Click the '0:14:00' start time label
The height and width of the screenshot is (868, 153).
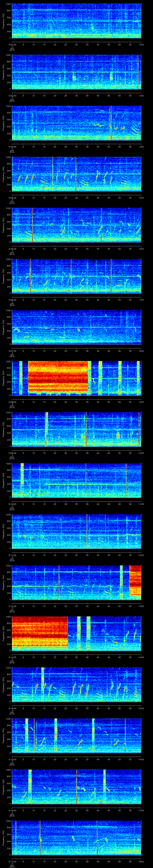[12, 708]
